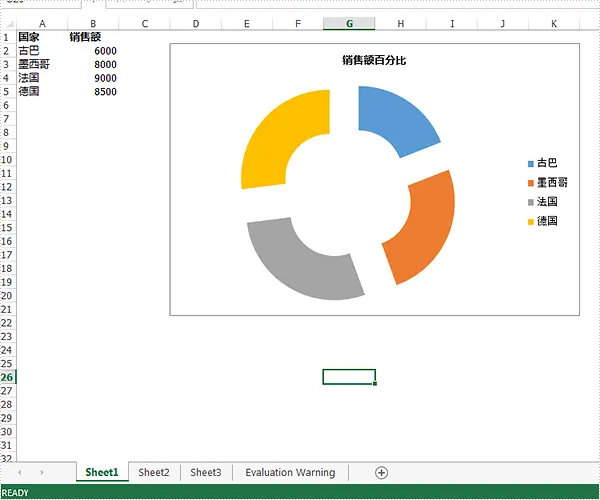Screen dimensions: 600x500
Task: Click cell with value 8000
Action: tap(93, 64)
